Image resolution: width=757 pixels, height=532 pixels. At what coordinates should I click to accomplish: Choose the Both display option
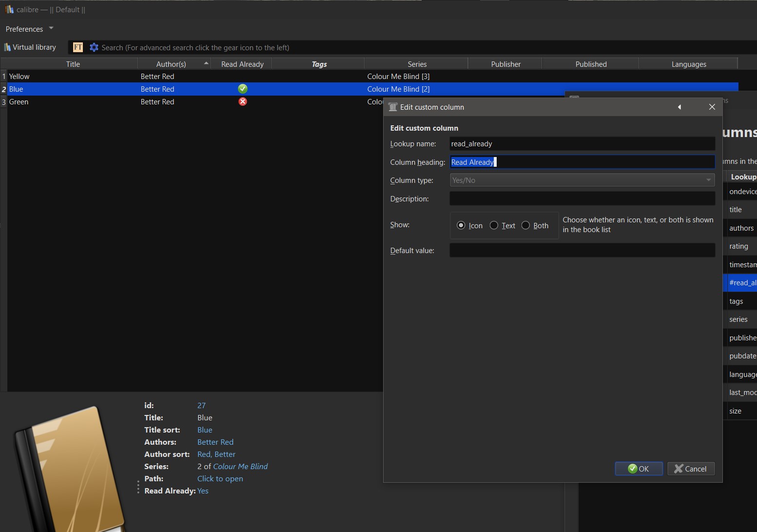tap(525, 225)
